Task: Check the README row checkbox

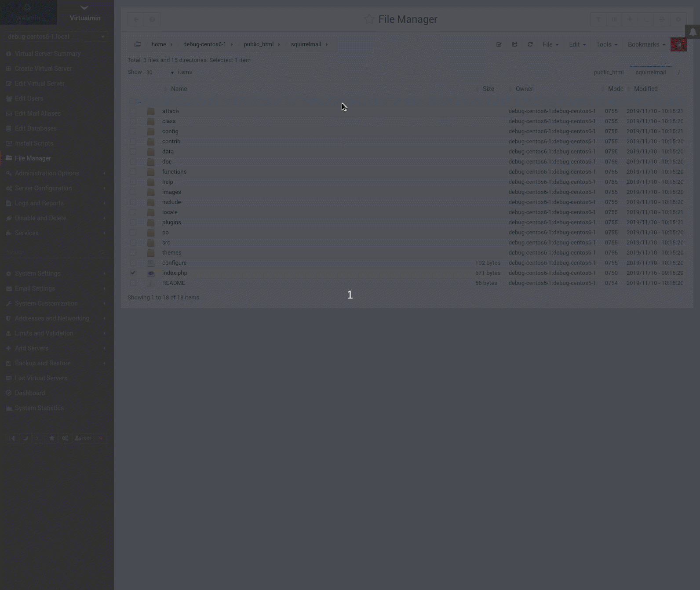Action: coord(133,283)
